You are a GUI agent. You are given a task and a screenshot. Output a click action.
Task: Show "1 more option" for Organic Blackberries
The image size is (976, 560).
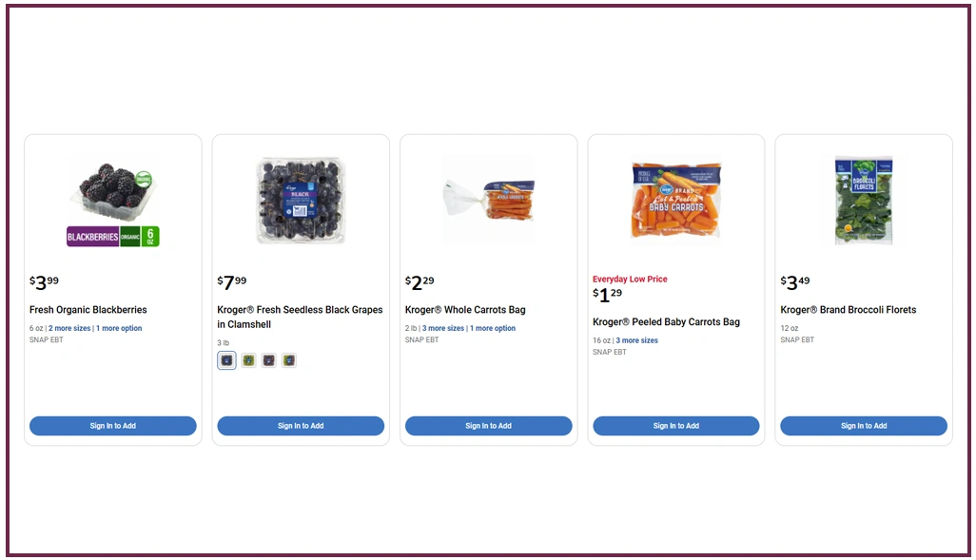coord(119,328)
